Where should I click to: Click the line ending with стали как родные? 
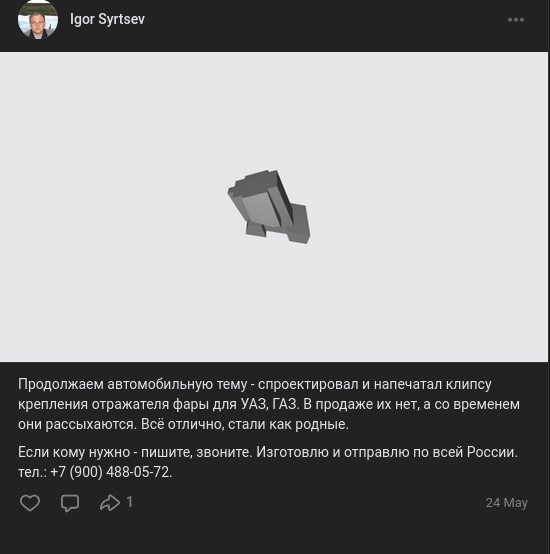[183, 424]
